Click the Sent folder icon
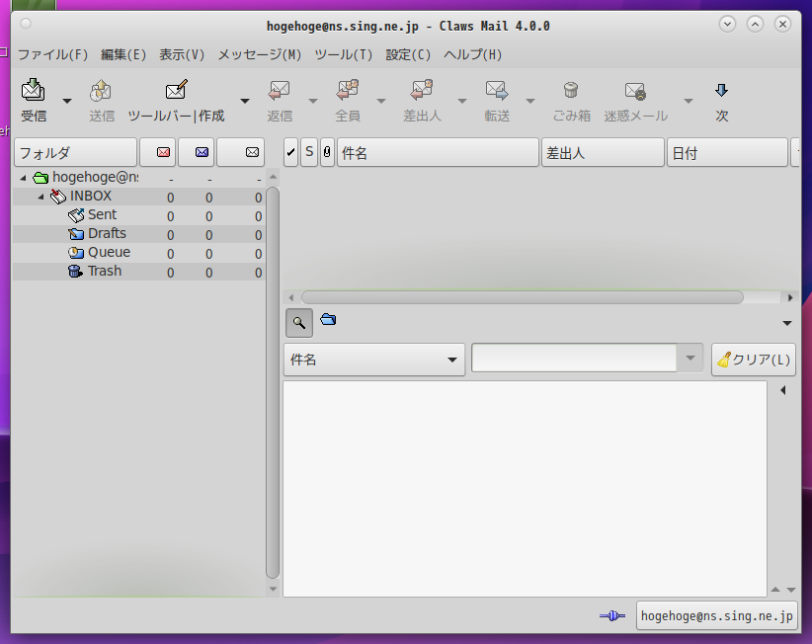 click(x=76, y=215)
